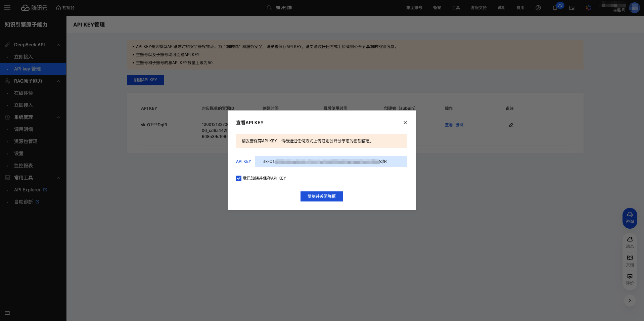Open the 工具 menu in top bar
Image resolution: width=644 pixels, height=321 pixels.
tap(456, 8)
